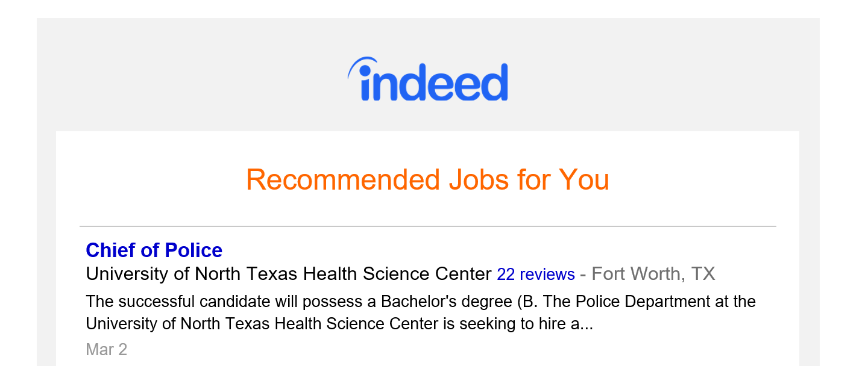
Task: Select the University of North Texas employer name under the job title
Action: 288,274
